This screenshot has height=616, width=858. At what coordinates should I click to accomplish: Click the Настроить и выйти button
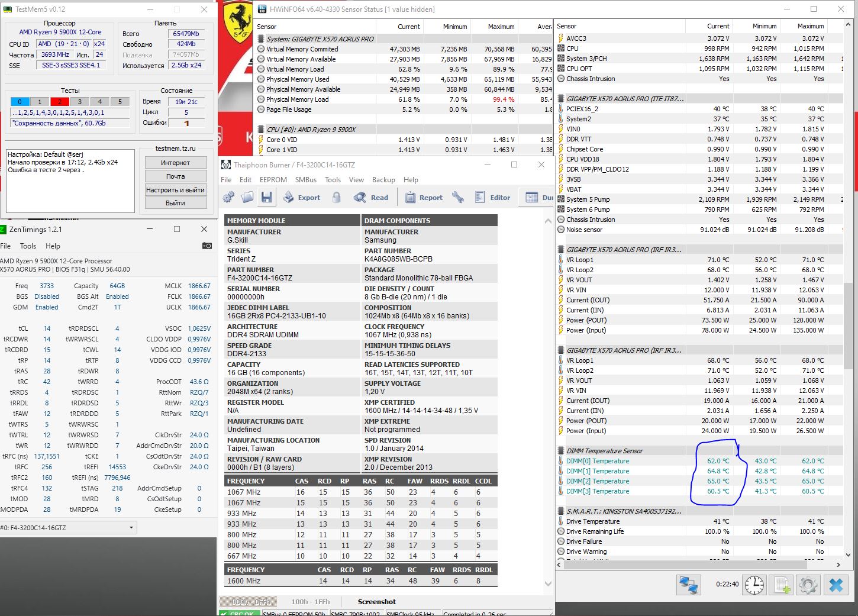pyautogui.click(x=176, y=190)
